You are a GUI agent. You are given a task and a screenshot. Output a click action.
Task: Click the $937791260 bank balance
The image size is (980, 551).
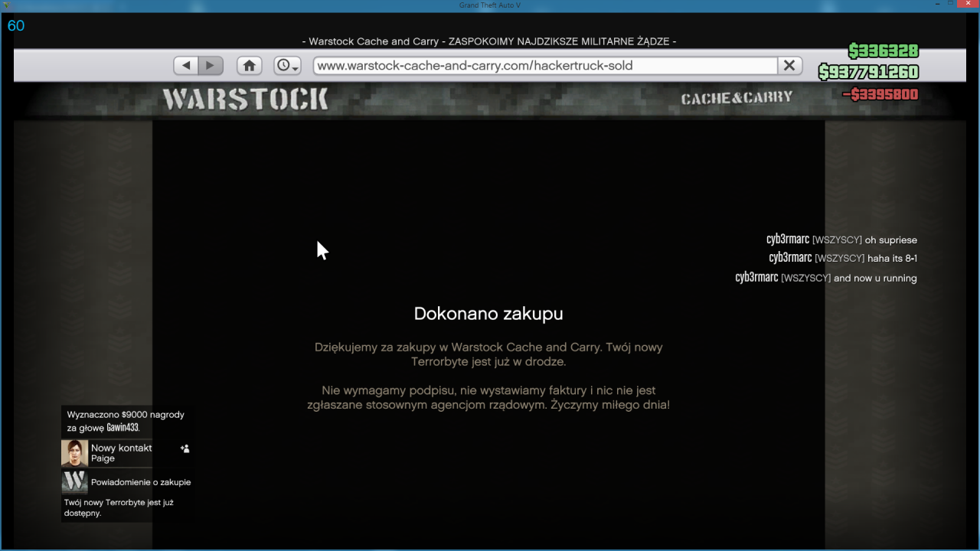point(868,73)
